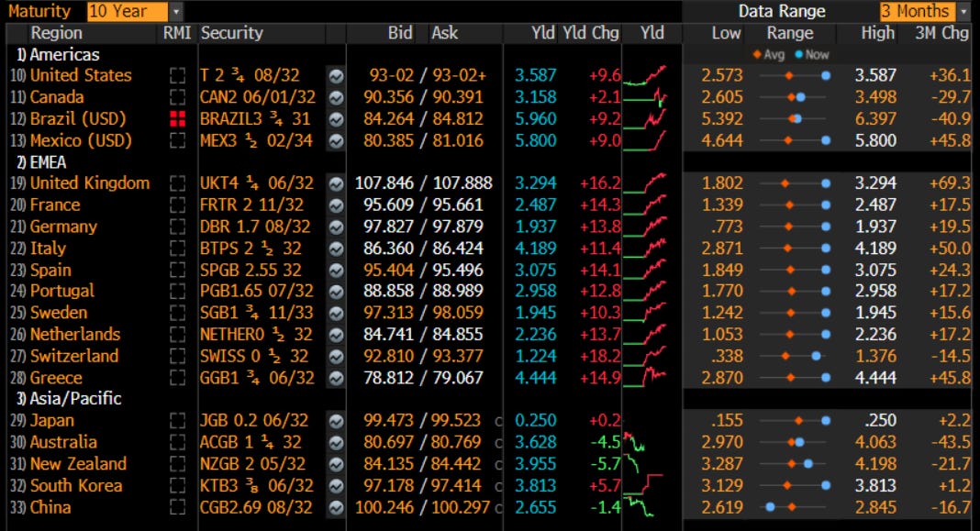This screenshot has height=531, width=980.
Task: Open chart icon for Australia bond
Action: point(336,443)
